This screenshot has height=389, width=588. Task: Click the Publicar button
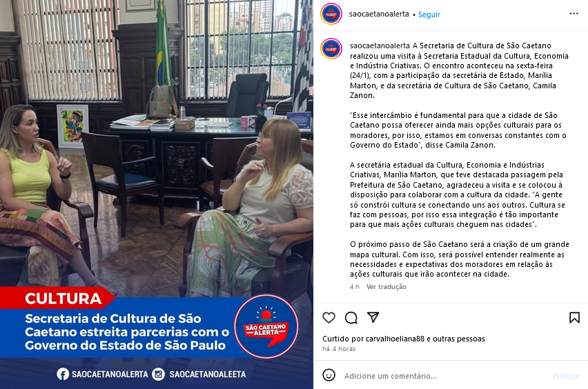[566, 376]
